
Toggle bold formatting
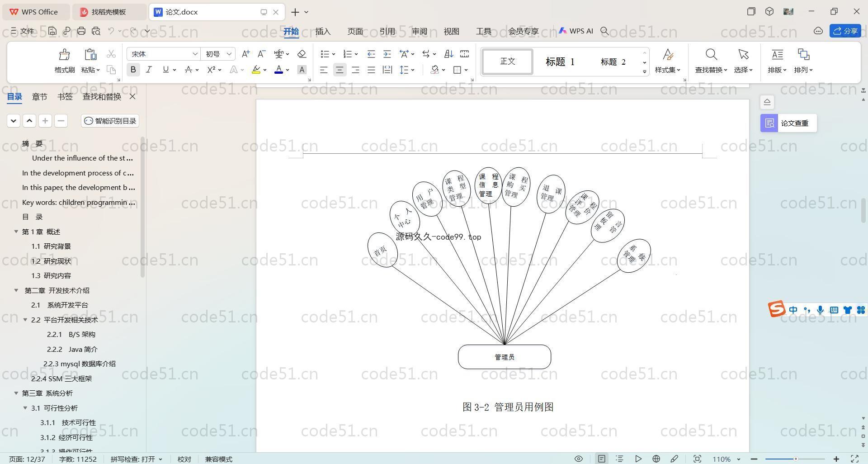tap(133, 70)
